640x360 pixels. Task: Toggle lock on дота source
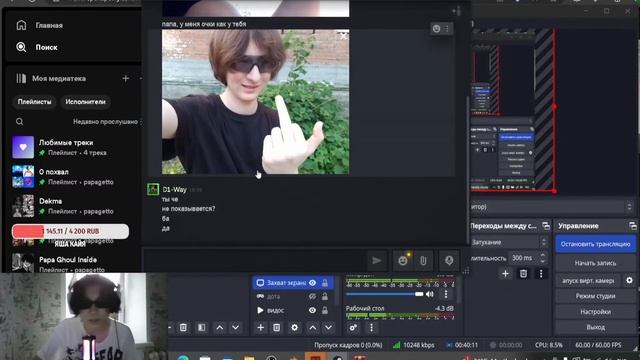(x=325, y=296)
